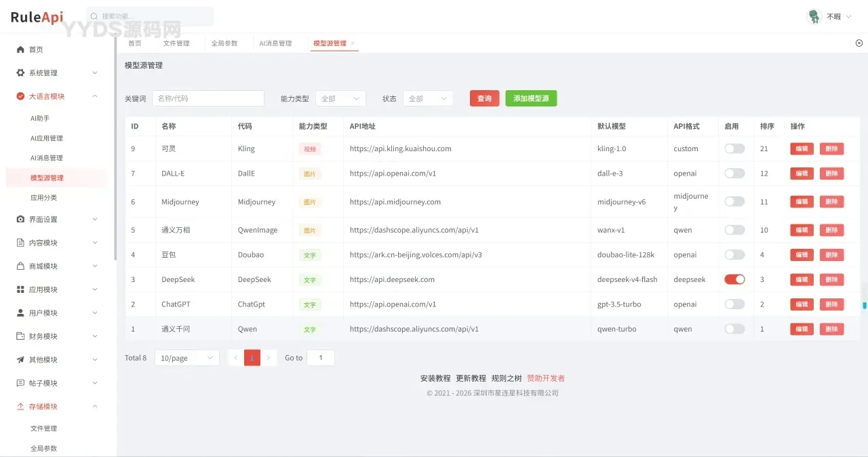The width and height of the screenshot is (868, 457).
Task: Enable the DALL-E model source
Action: click(734, 174)
